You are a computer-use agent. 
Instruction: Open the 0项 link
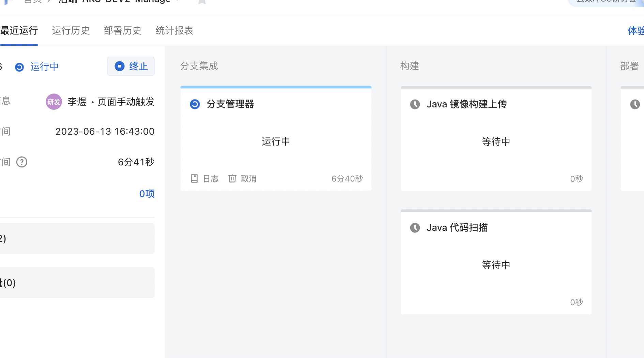147,194
